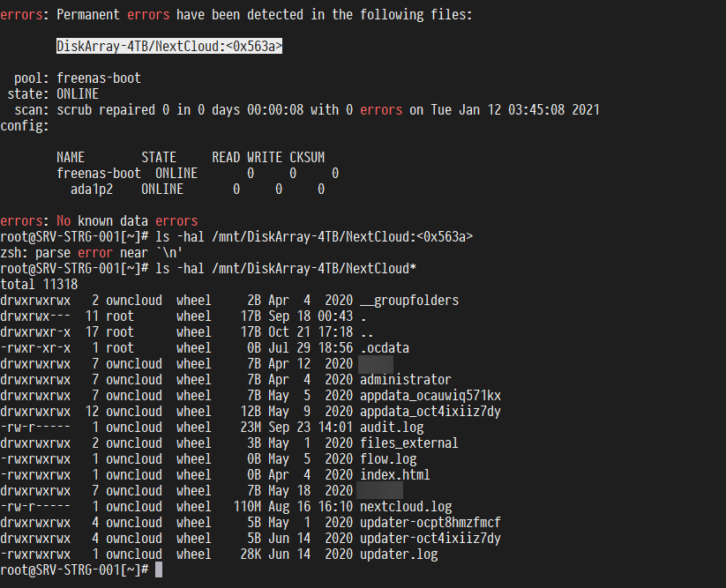Select the ada1p2 device name
This screenshot has height=588, width=726.
[x=92, y=190]
